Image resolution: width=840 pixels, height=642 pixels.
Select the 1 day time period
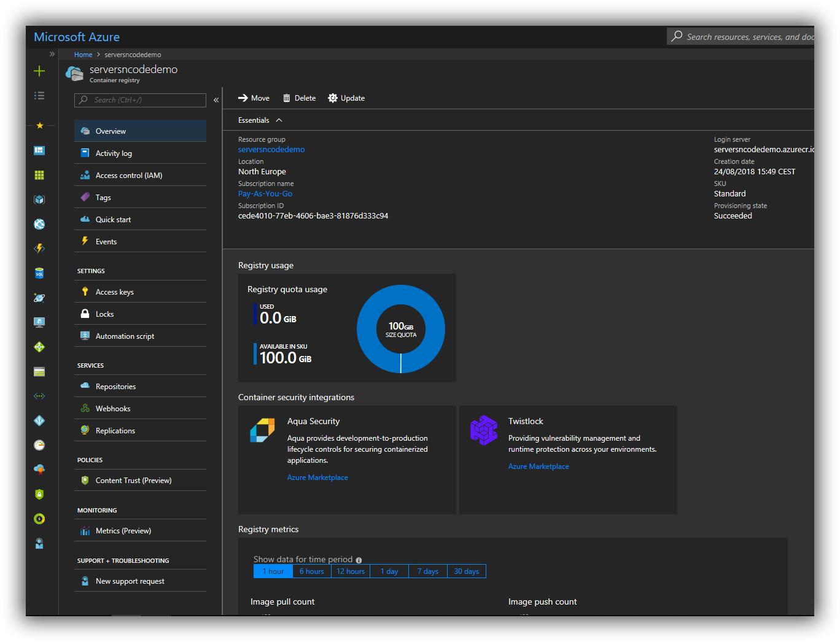coord(389,571)
